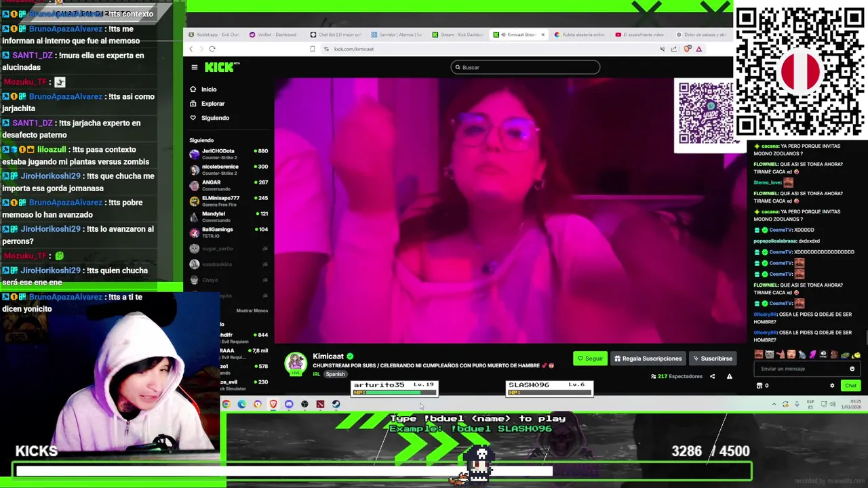Switch to the Chat Bot browser tab

(336, 35)
